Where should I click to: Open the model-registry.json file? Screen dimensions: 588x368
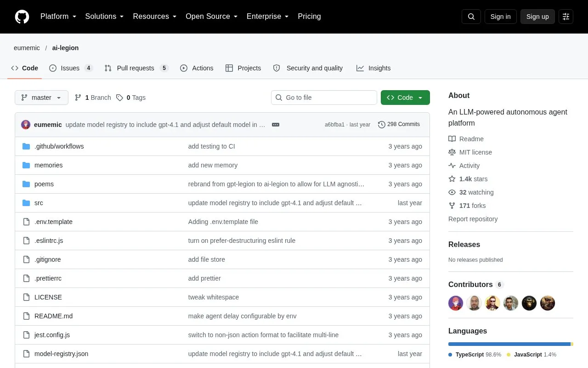coord(61,354)
